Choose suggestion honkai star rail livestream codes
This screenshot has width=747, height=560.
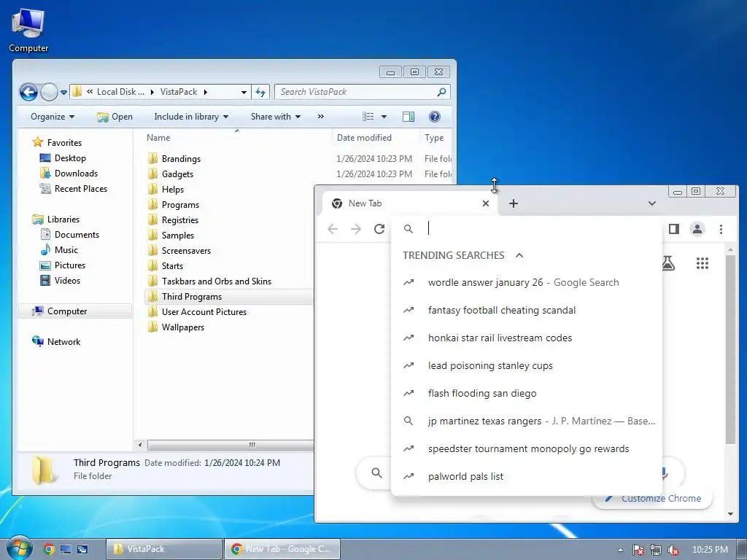coord(527,338)
